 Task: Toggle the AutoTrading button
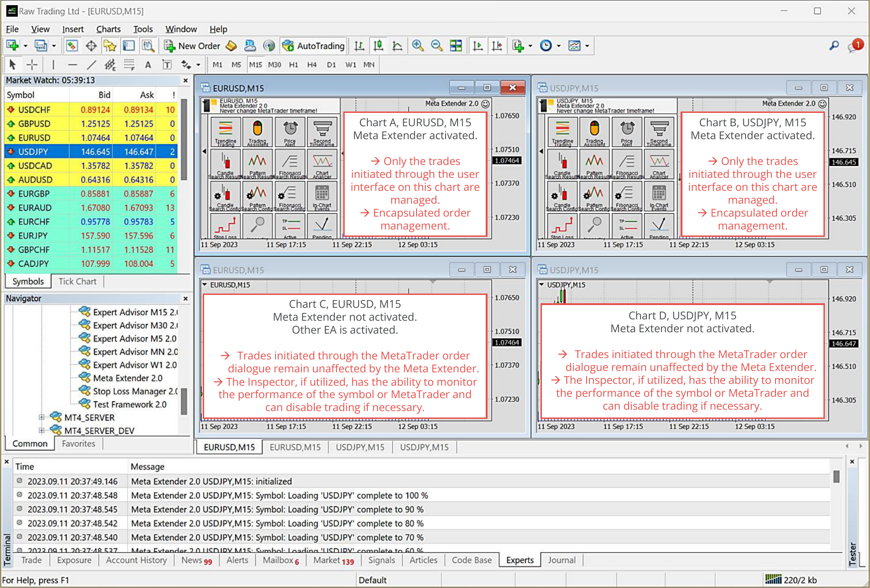tap(313, 46)
